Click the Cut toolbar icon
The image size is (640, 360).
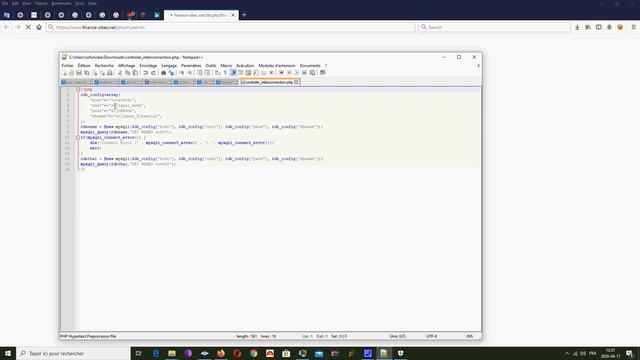coord(120,73)
